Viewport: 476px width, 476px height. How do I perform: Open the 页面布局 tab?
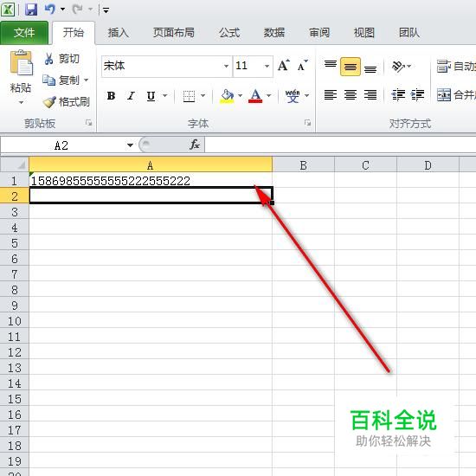pos(174,33)
